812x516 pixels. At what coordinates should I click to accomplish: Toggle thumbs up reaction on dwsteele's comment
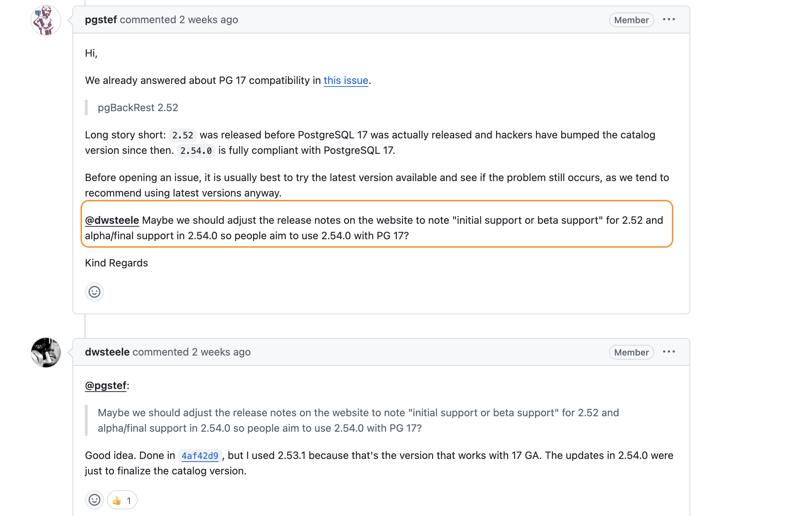[122, 500]
